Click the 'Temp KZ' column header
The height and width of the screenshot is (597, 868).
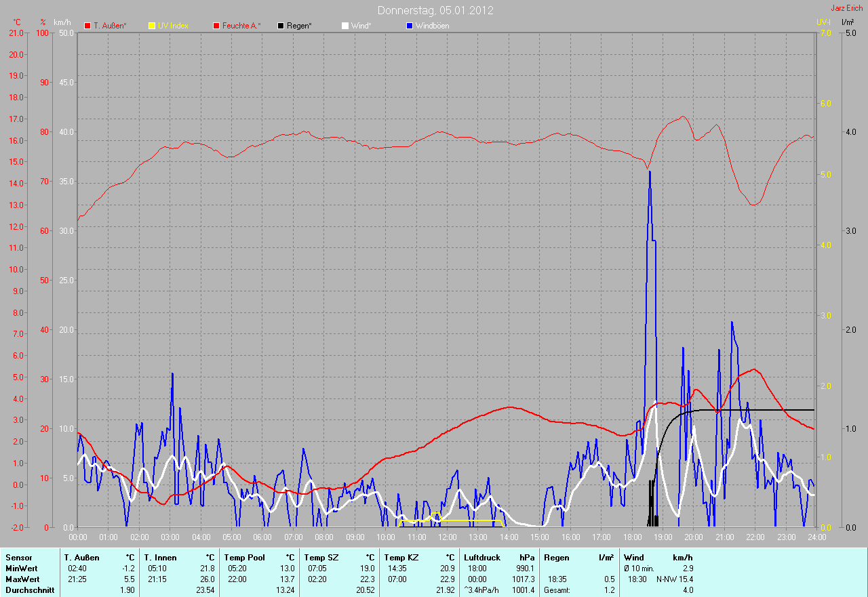pos(400,558)
